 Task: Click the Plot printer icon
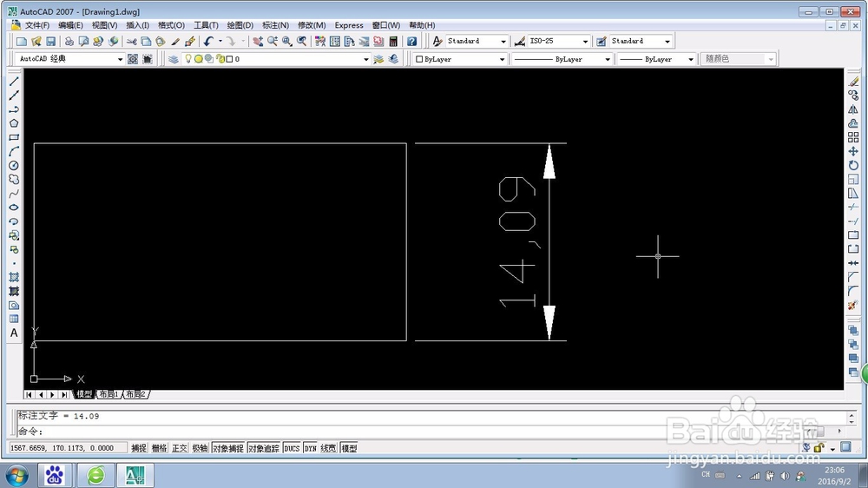(69, 41)
